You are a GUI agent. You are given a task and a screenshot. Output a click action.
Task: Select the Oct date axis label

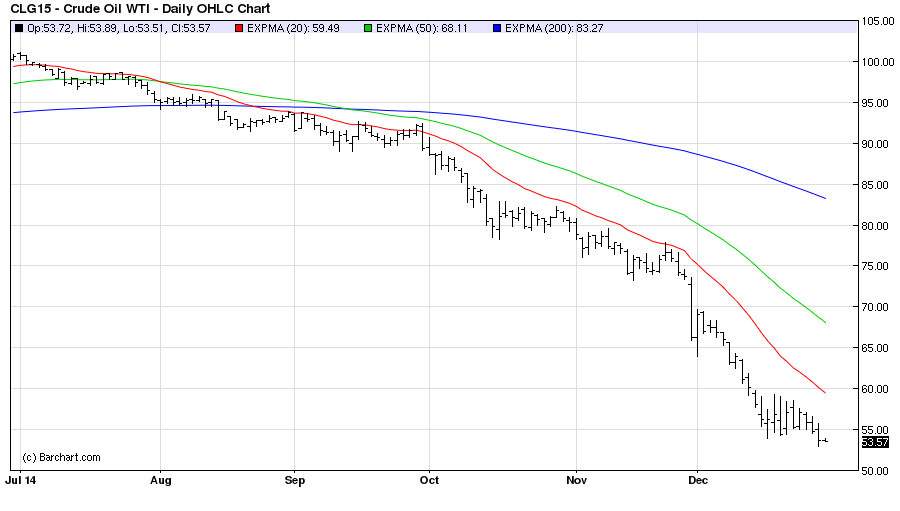(429, 481)
